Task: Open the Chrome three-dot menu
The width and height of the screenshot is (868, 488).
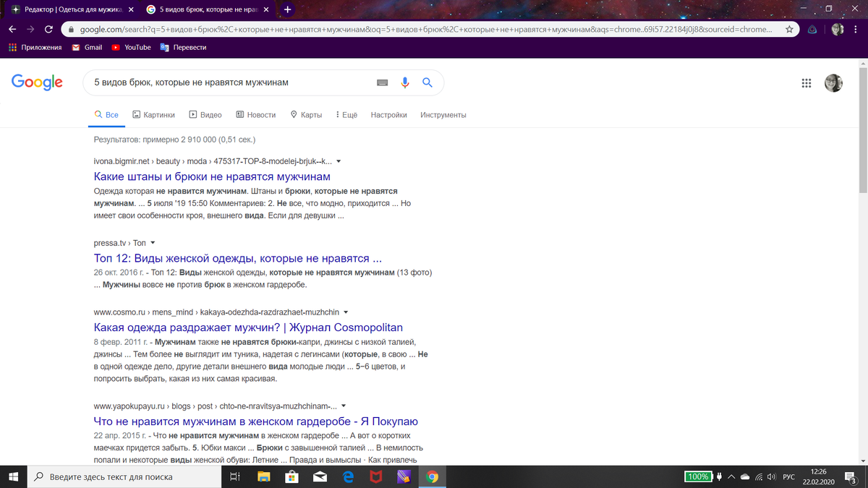Action: click(856, 30)
